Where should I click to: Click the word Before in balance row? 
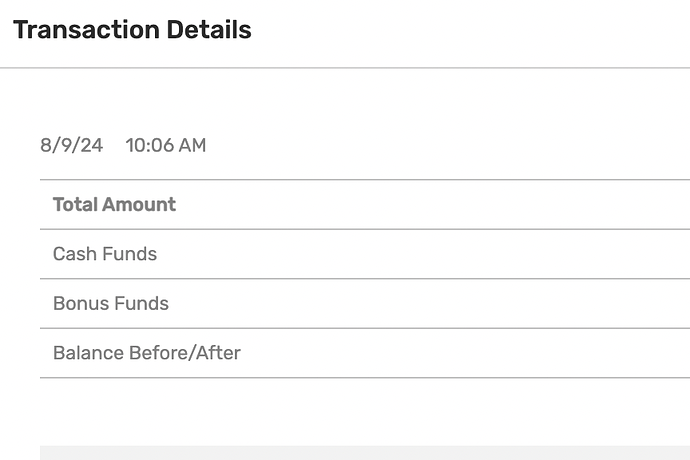(x=162, y=353)
